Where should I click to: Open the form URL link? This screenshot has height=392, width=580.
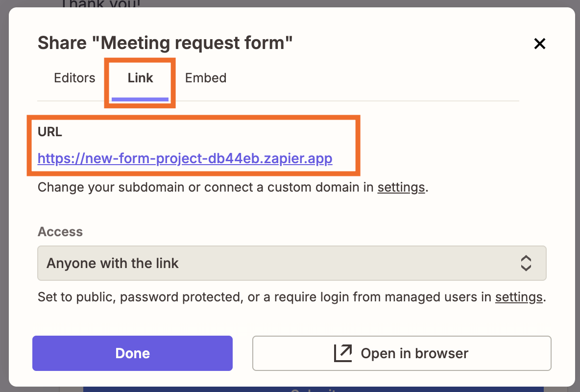coord(185,158)
